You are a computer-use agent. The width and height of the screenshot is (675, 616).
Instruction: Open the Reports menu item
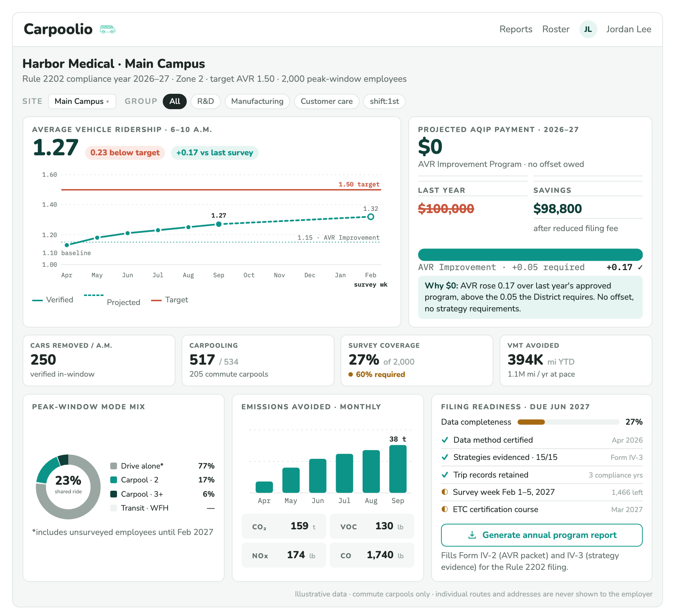pos(516,29)
